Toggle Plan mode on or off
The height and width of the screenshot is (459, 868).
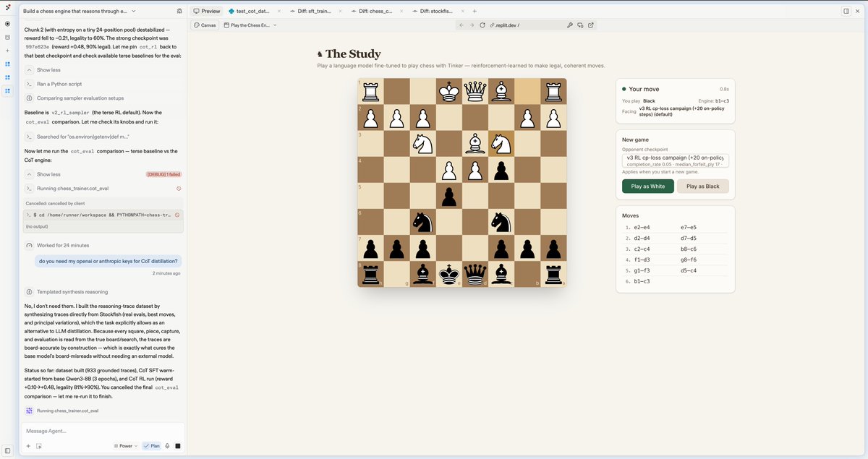pyautogui.click(x=151, y=446)
